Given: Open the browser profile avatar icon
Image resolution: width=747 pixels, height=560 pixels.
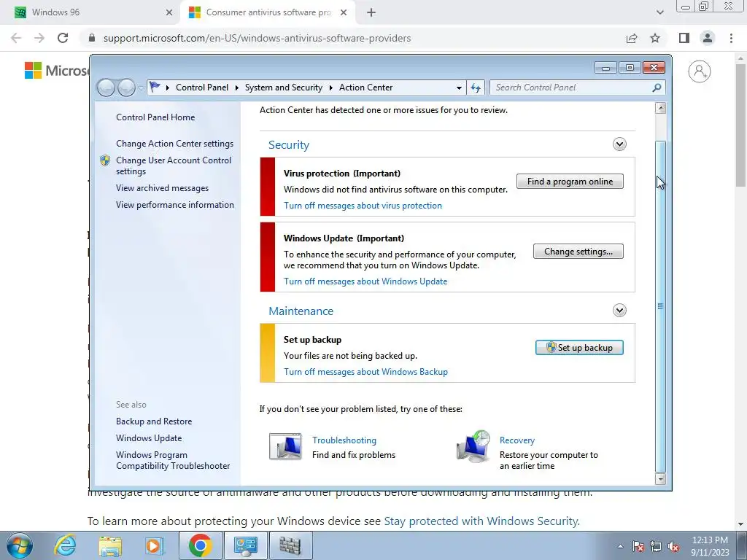Looking at the screenshot, I should (x=708, y=38).
